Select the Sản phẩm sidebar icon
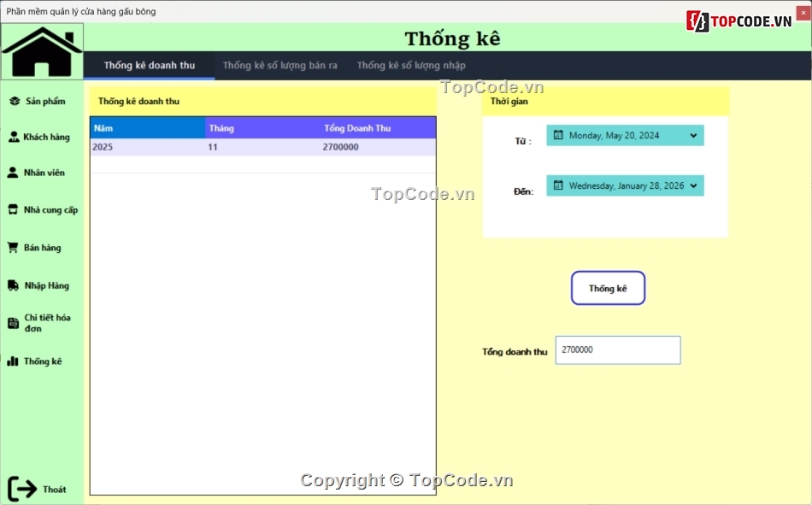 pos(14,100)
